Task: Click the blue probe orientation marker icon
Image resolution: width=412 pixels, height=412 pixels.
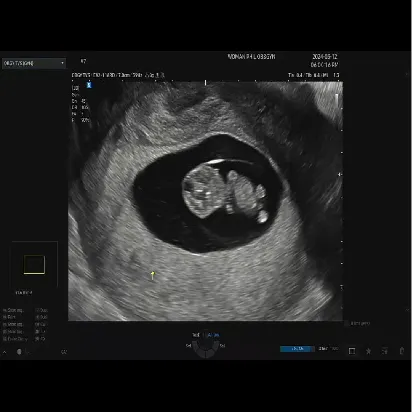Action: coord(89,85)
